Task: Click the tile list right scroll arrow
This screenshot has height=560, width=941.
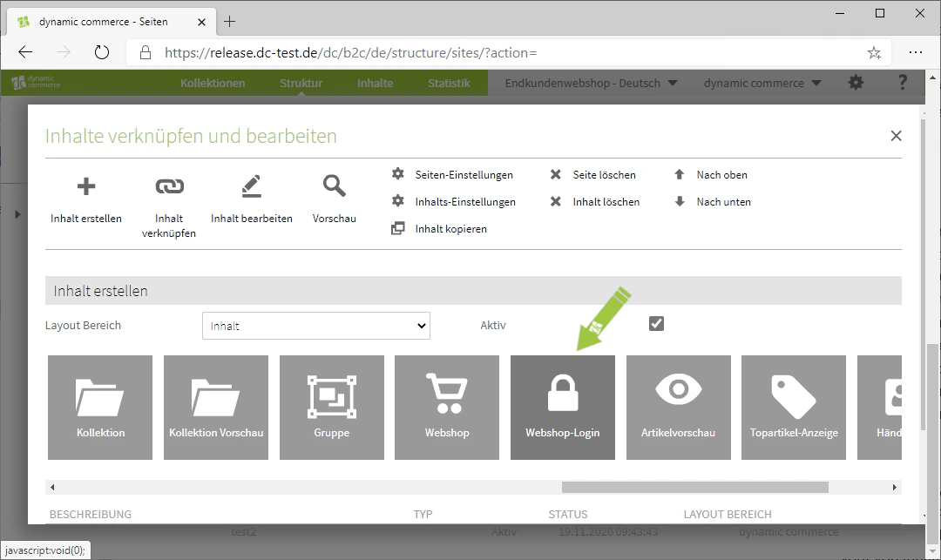Action: 894,488
